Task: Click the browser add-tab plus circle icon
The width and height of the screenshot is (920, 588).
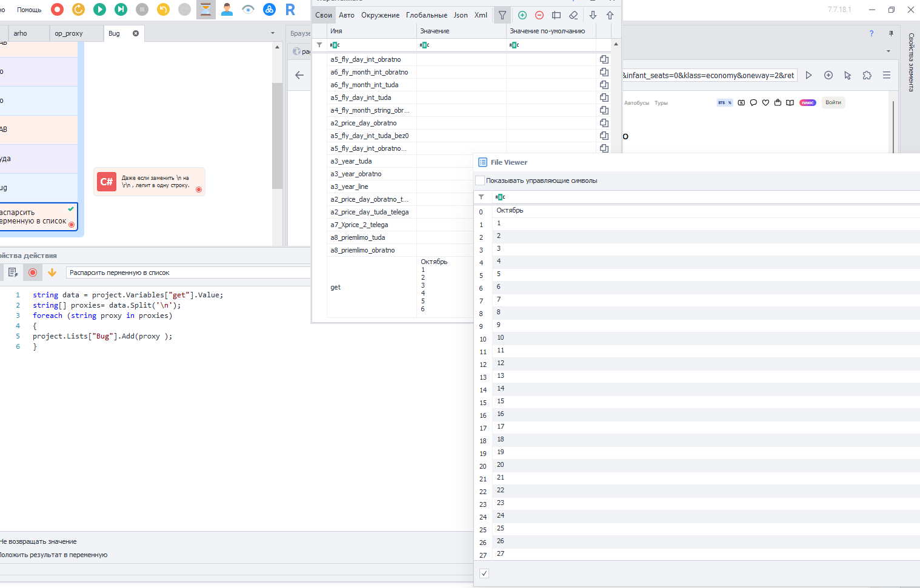Action: [828, 75]
